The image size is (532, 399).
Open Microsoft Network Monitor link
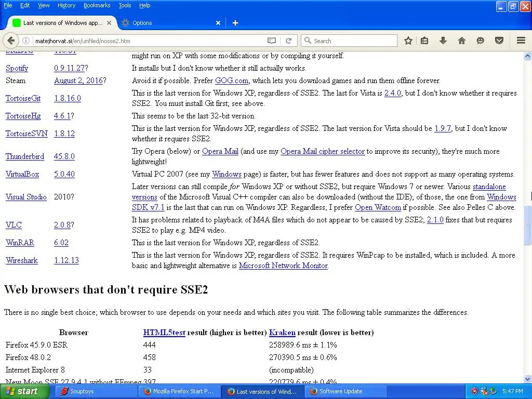(283, 265)
